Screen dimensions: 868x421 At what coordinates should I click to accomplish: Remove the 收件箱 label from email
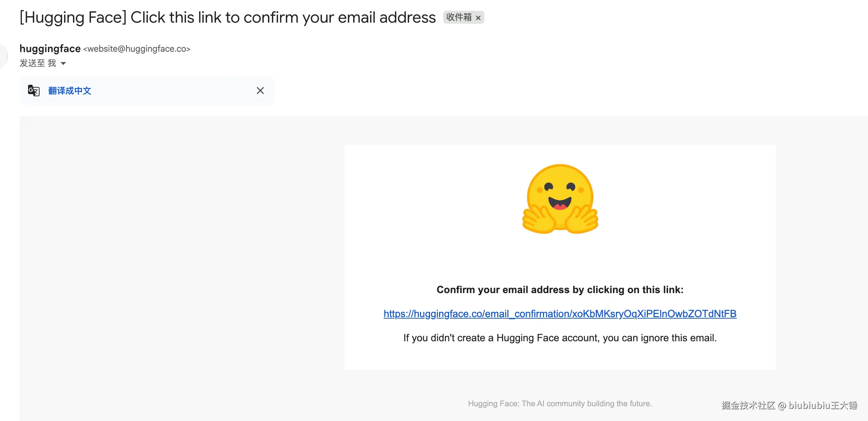(x=478, y=18)
